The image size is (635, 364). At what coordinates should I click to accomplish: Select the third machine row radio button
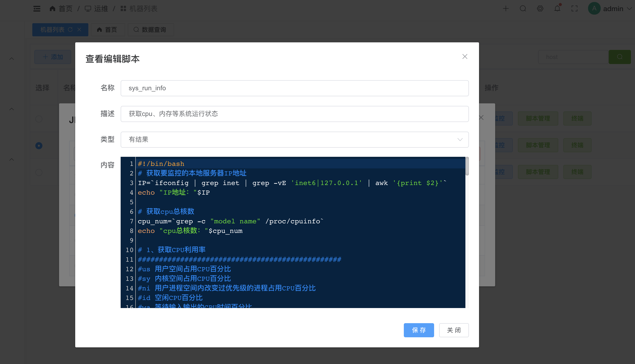[x=39, y=172]
